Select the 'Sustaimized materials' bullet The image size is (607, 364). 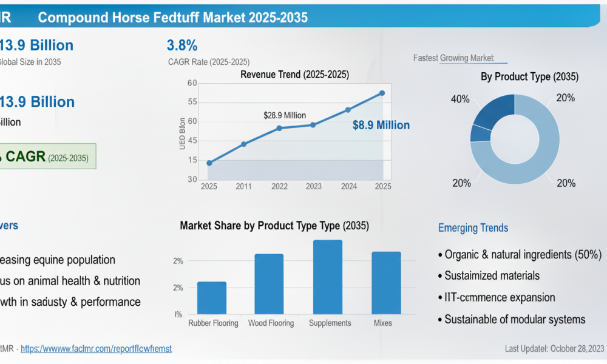click(x=489, y=275)
